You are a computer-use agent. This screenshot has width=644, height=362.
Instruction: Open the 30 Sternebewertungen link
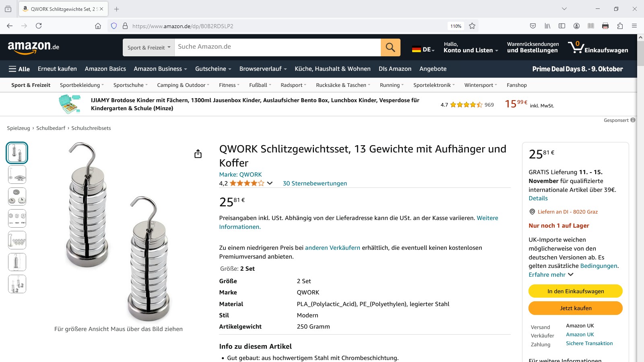click(315, 183)
